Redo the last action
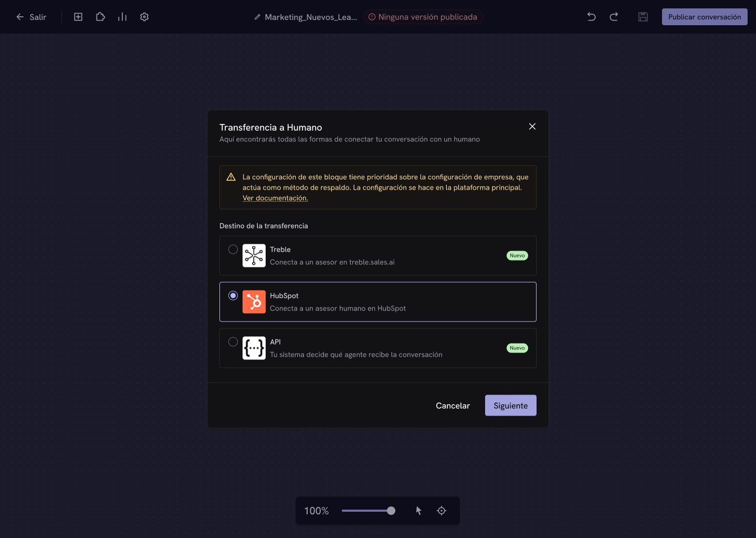 click(x=614, y=17)
